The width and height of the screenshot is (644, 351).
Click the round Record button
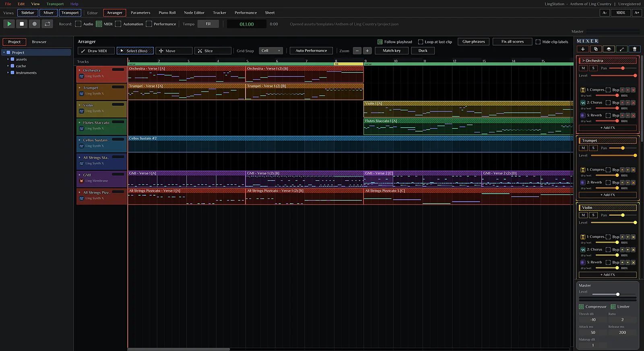tap(35, 24)
